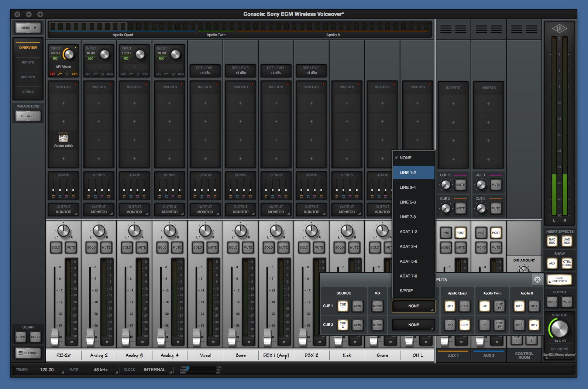Click the Dim Amount knob
The height and width of the screenshot is (389, 588).
click(524, 269)
